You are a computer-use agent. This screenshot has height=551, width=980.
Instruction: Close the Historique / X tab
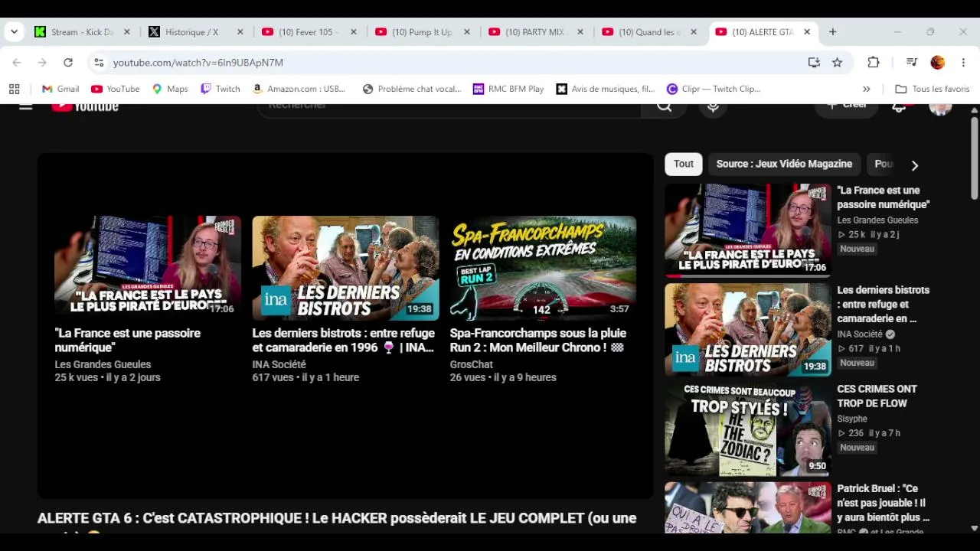(240, 32)
